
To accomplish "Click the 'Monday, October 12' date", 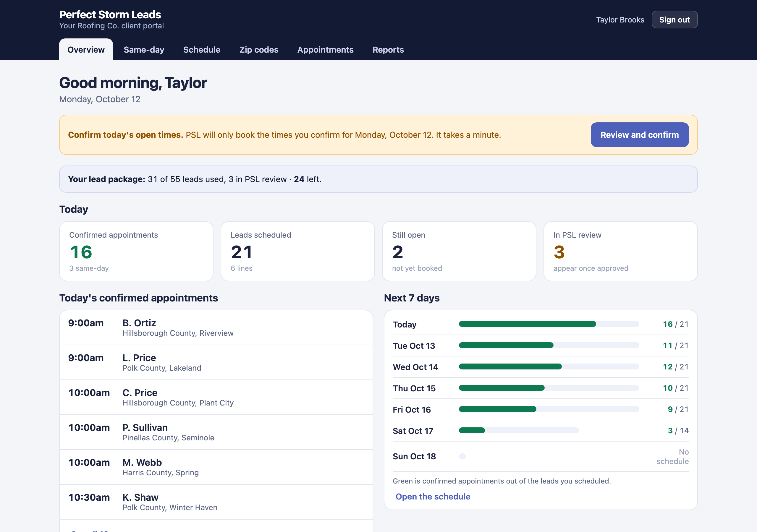I will point(100,99).
